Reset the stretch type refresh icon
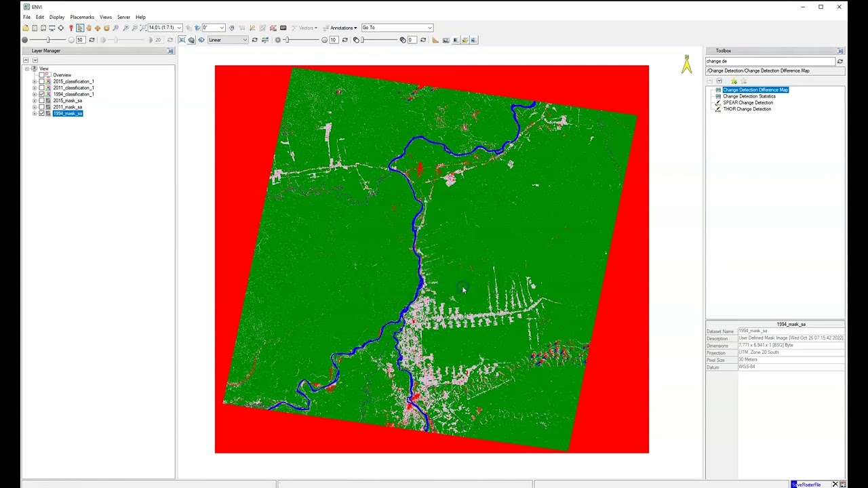Viewport: 868px width, 488px height. point(254,40)
